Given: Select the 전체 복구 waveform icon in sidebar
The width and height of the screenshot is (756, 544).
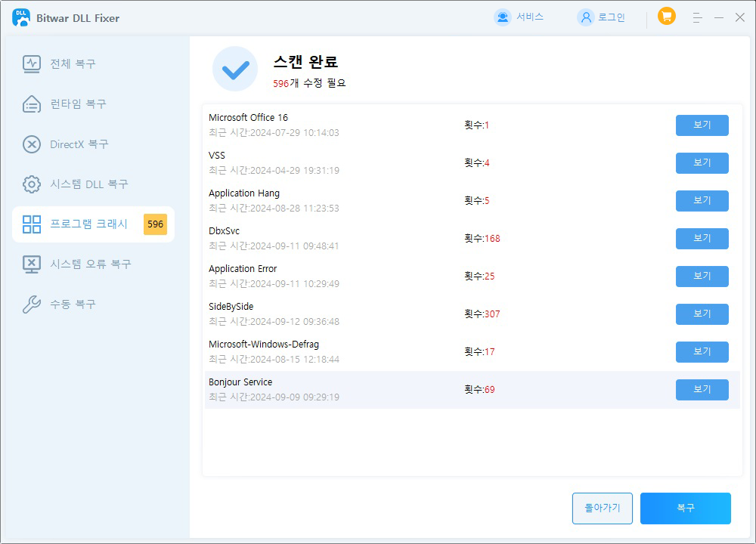Looking at the screenshot, I should pos(30,63).
